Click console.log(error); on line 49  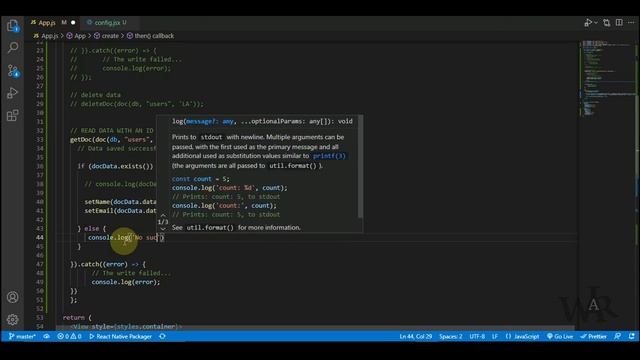tap(126, 282)
